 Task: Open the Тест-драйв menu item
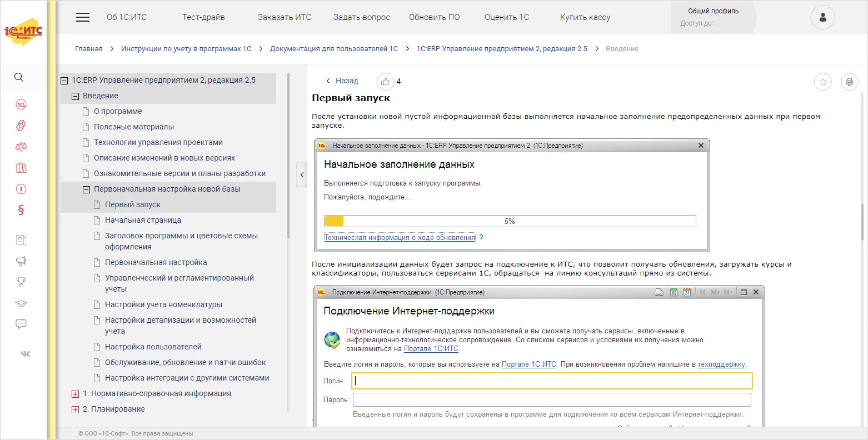tap(203, 17)
